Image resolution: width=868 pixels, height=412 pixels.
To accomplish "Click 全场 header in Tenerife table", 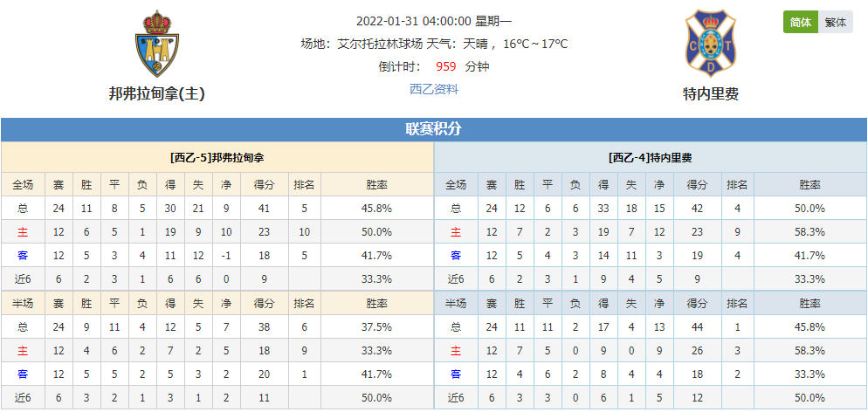I will tap(456, 185).
